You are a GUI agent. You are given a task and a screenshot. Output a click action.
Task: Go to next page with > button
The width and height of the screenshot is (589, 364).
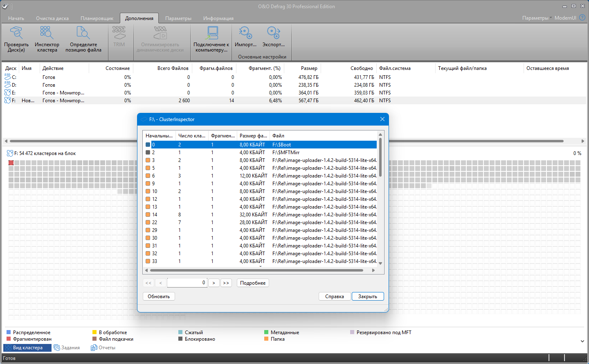pyautogui.click(x=214, y=283)
